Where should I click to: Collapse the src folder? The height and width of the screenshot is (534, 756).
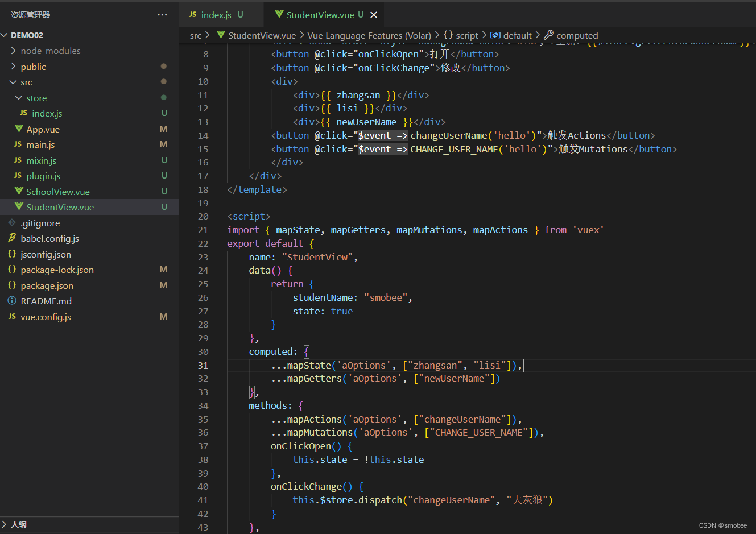pyautogui.click(x=13, y=82)
